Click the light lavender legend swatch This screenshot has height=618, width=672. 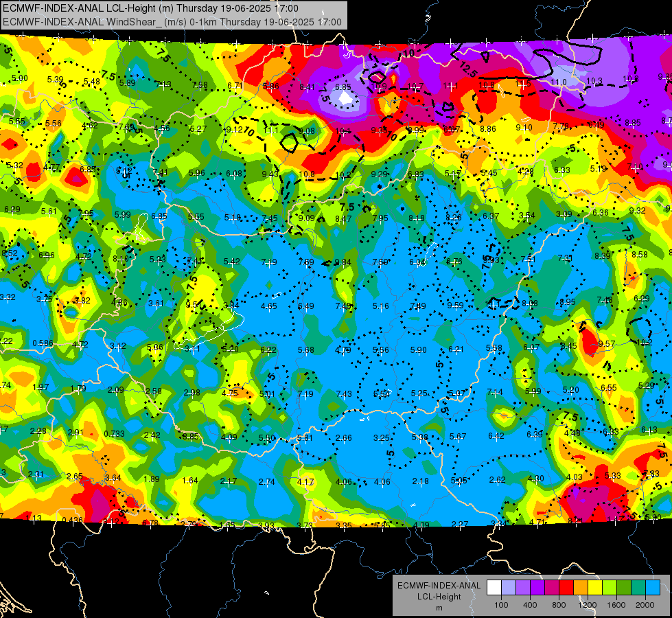click(x=509, y=588)
